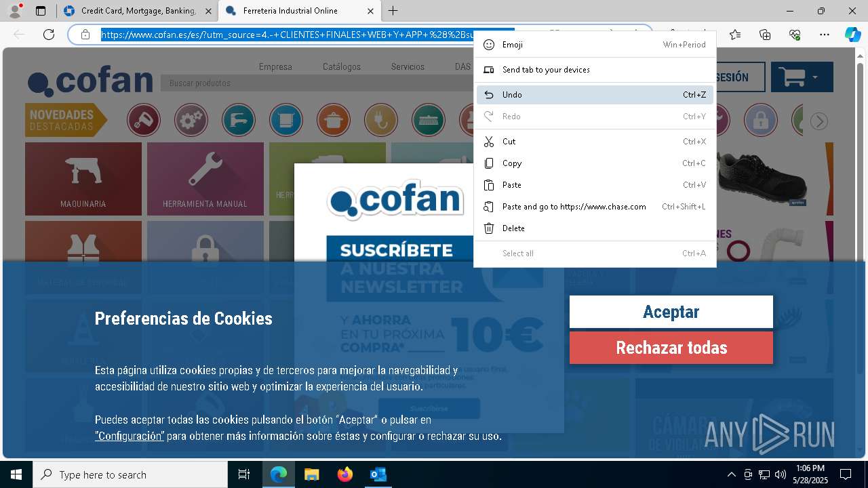868x488 pixels.
Task: Open the Configuración cookie settings link
Action: coord(130,436)
